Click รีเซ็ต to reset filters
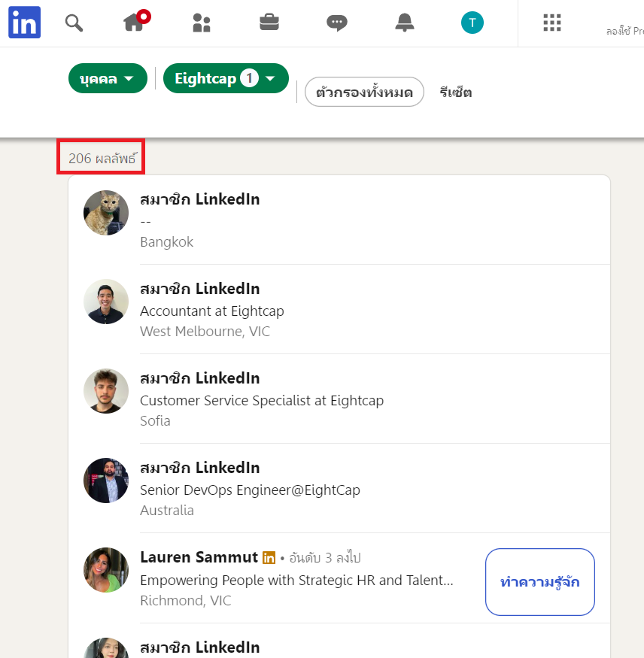The image size is (644, 658). click(456, 92)
